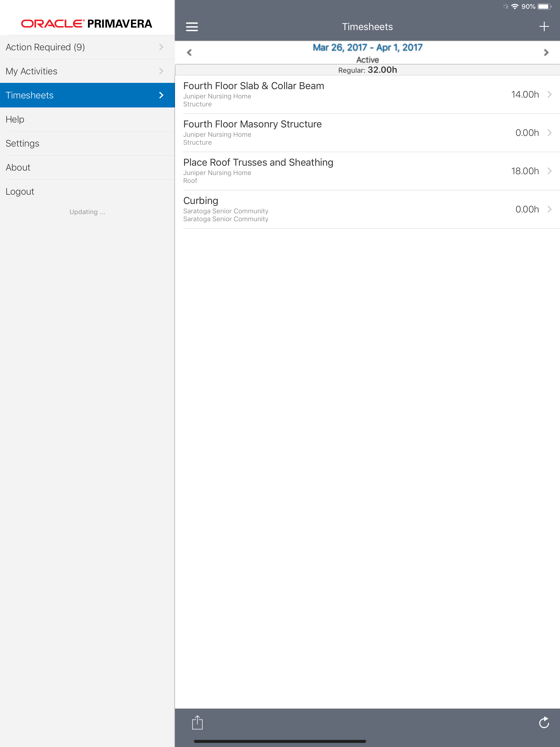Open the hamburger menu icon

click(192, 27)
